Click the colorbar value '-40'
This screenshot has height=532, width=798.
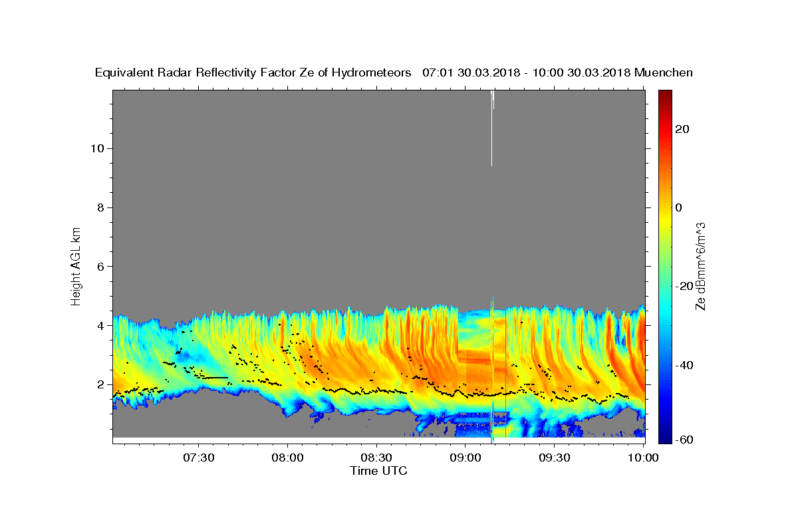coord(684,365)
